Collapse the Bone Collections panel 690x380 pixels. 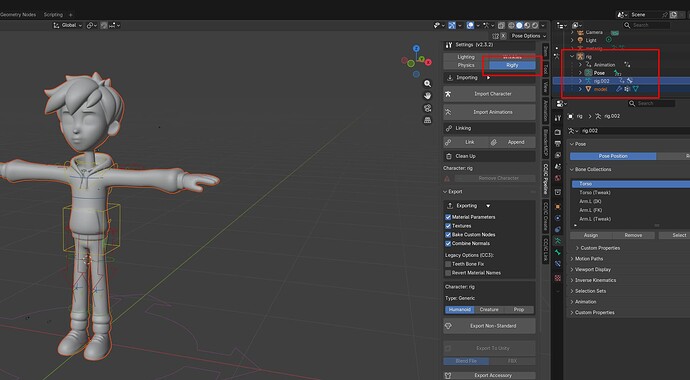572,170
